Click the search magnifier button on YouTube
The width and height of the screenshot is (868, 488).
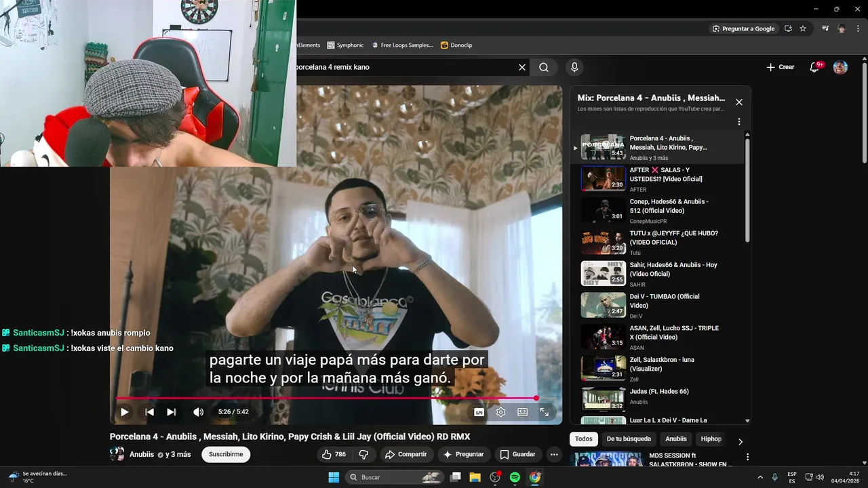pyautogui.click(x=544, y=67)
